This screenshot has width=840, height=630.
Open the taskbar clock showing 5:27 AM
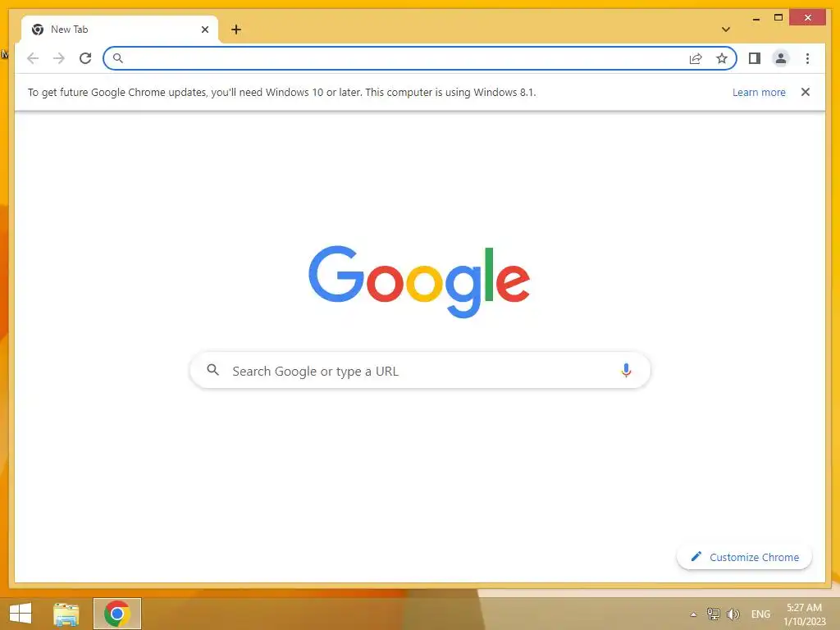pos(804,614)
